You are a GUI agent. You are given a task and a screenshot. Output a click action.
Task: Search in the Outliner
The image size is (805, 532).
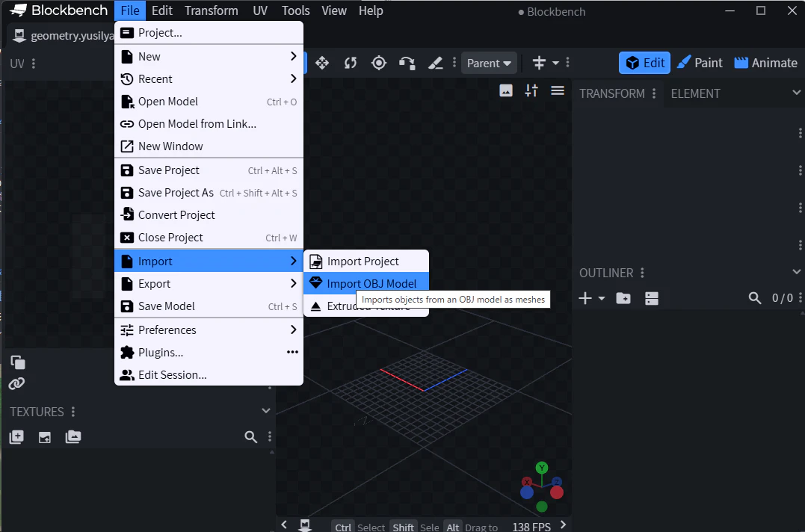pos(754,298)
